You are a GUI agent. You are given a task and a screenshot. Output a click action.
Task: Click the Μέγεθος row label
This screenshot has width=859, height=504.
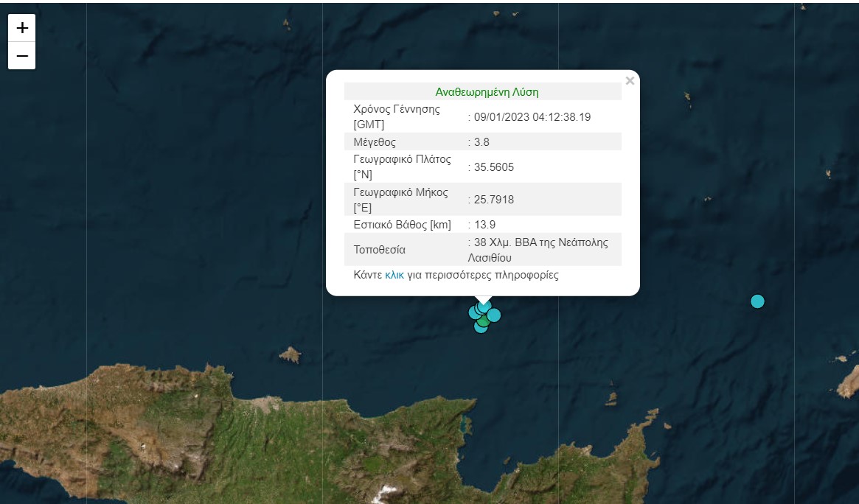pos(375,142)
